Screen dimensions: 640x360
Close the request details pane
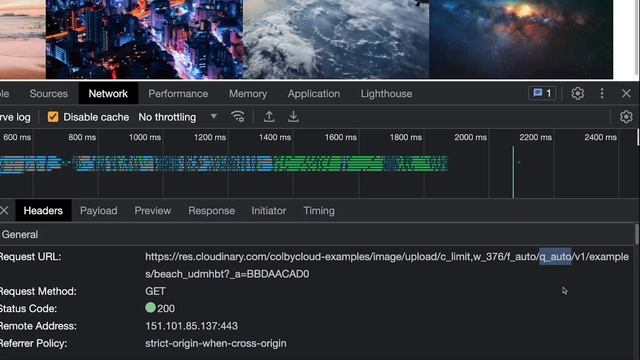click(4, 211)
